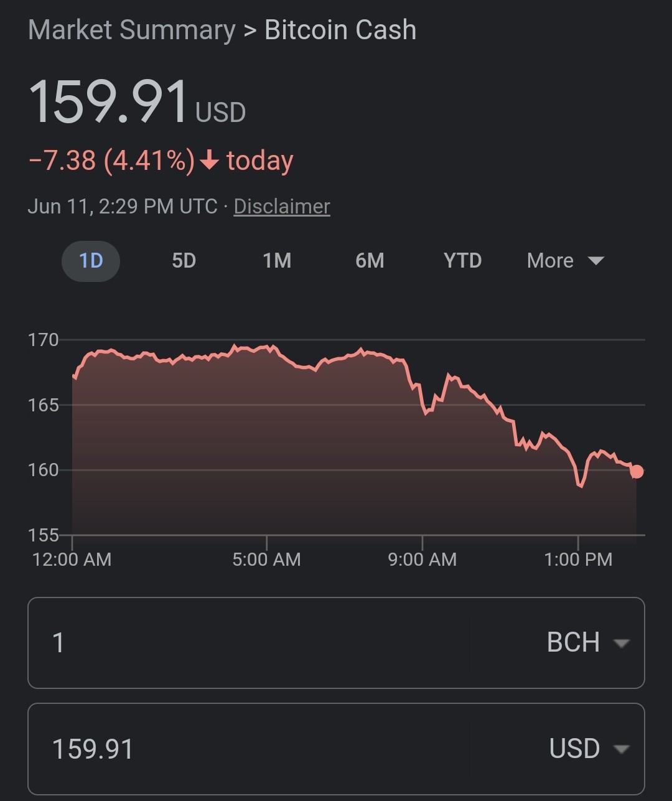The image size is (672, 801).
Task: Click the More dropdown arrow icon
Action: (595, 261)
